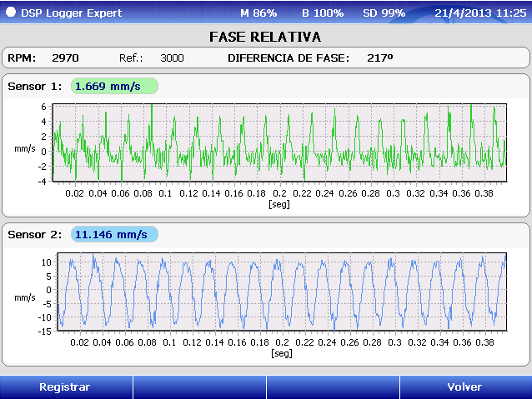Click the third blank softkey beside Volver
Screen dimensions: 532x399
coord(333,387)
